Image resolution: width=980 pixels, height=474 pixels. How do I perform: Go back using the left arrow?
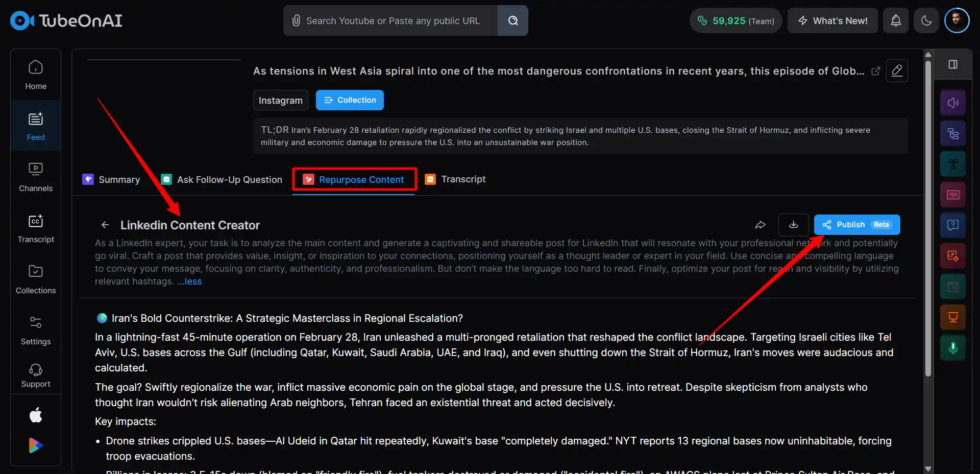105,225
